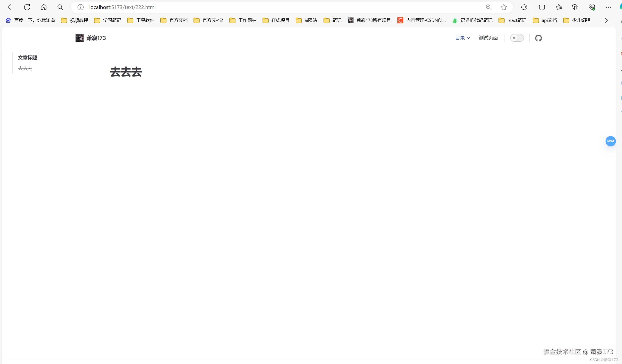This screenshot has width=622, height=364.
Task: Reload the current page
Action: point(27,7)
